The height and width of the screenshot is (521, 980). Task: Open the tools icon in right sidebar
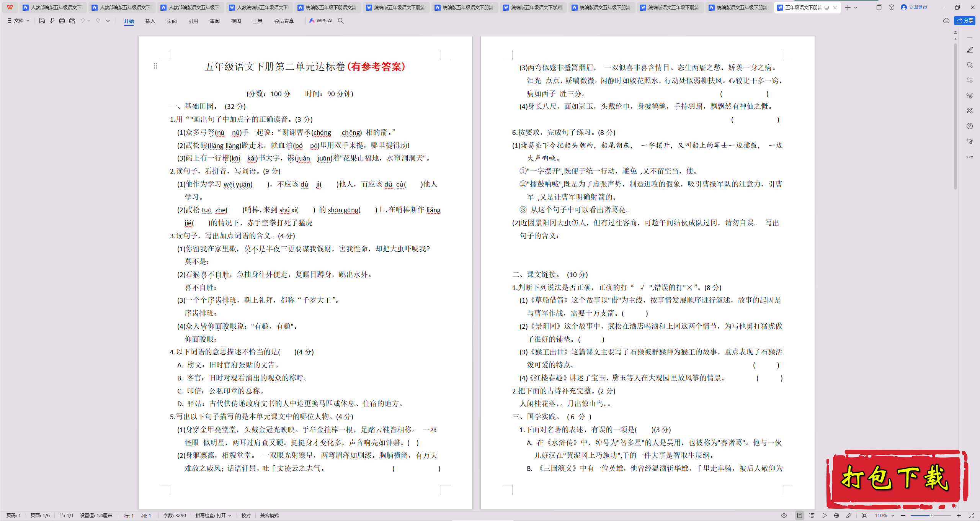coord(970,111)
